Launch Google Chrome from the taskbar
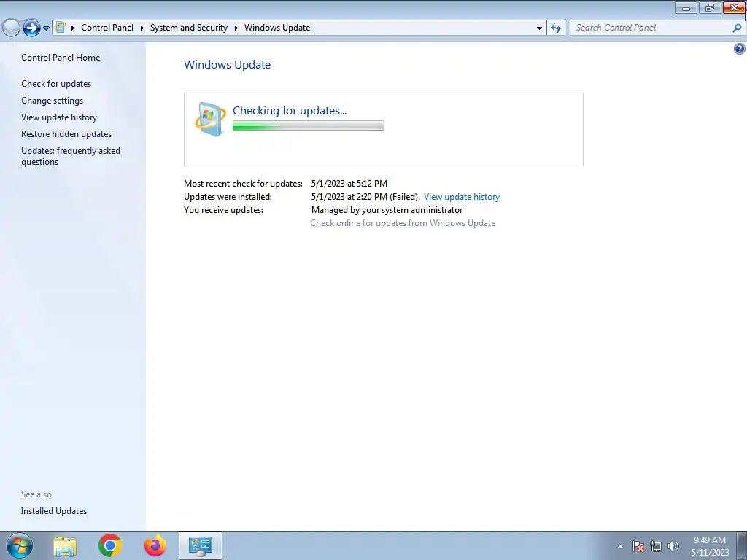 pyautogui.click(x=110, y=545)
